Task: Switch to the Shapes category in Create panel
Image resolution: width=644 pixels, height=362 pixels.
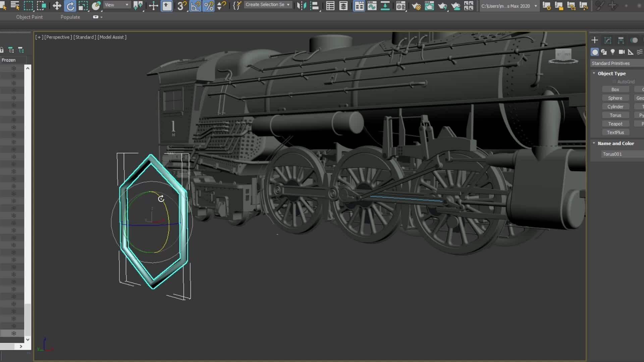Action: 604,52
